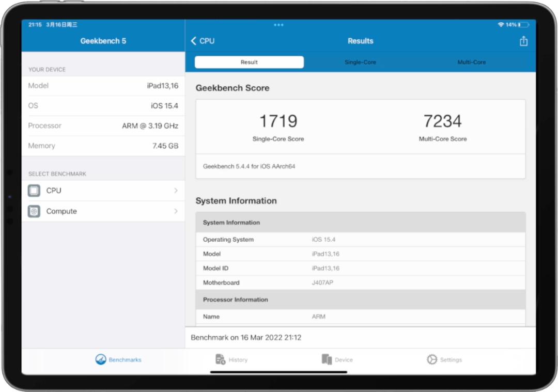Tap the iOS 15.4 value in sidebar OS row

pyautogui.click(x=164, y=106)
